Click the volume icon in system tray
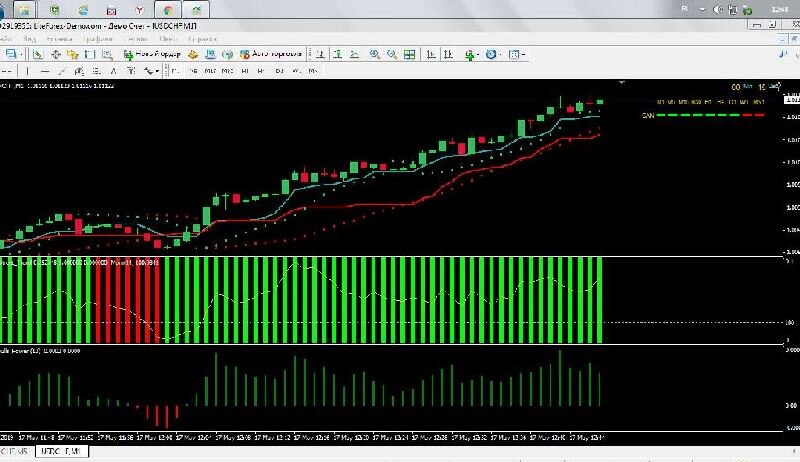Screen dimensions: 800x462 pos(717,9)
